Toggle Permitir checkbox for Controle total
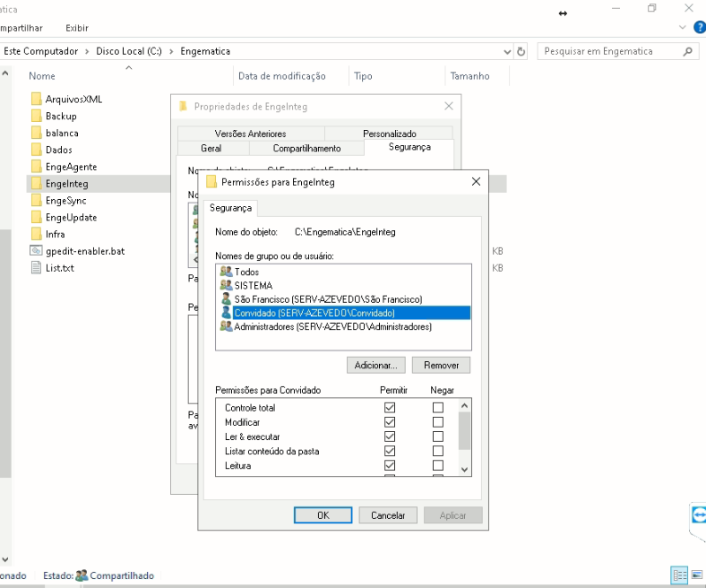 tap(390, 408)
